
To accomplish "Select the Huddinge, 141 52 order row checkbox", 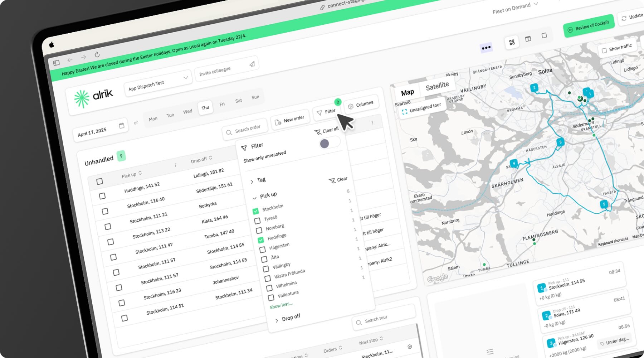I will 102,196.
